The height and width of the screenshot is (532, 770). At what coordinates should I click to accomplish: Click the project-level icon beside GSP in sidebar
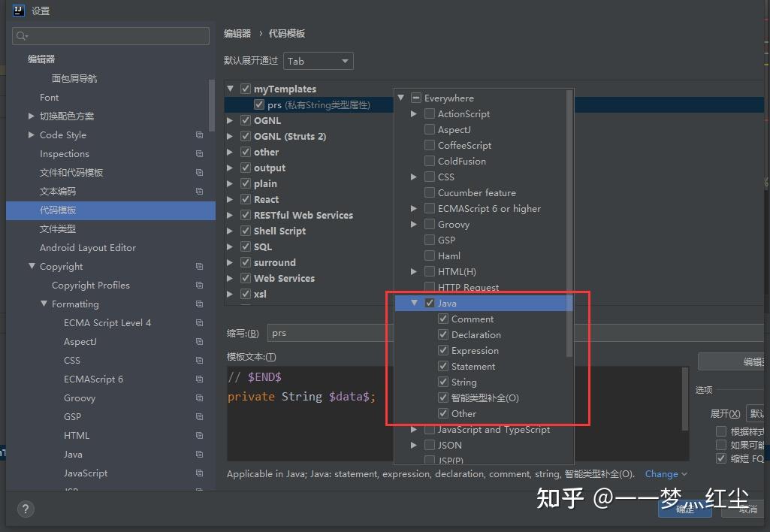[199, 416]
